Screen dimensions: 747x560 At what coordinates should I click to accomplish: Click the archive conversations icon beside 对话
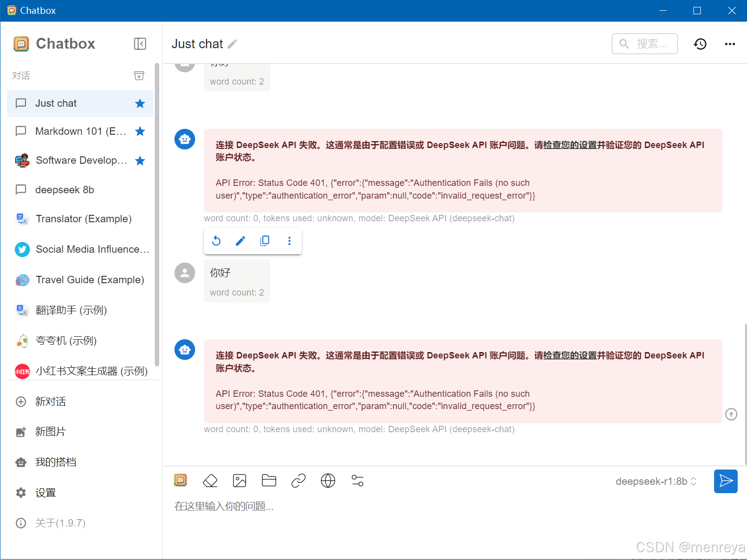coord(139,76)
